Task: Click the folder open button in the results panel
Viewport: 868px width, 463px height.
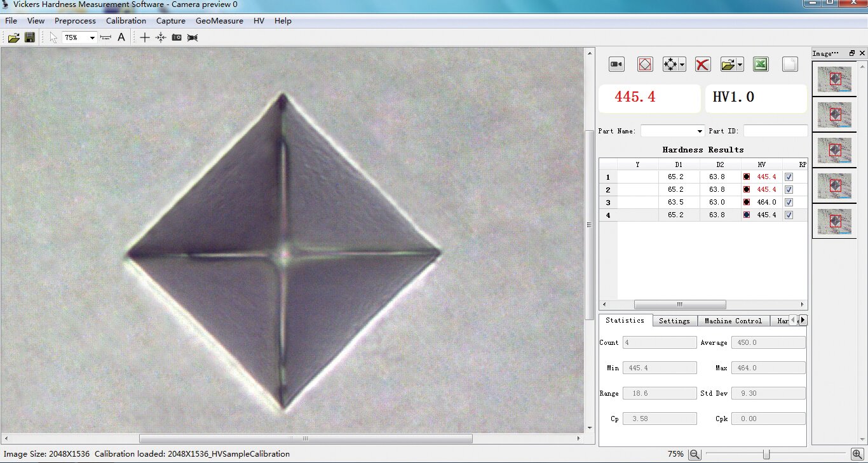Action: (729, 64)
